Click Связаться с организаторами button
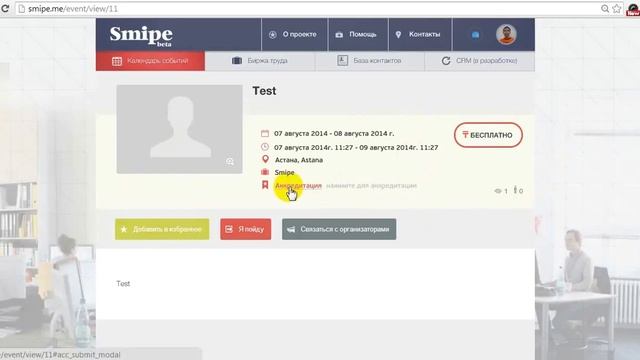Screen dimensions: 640x360 coord(339,229)
